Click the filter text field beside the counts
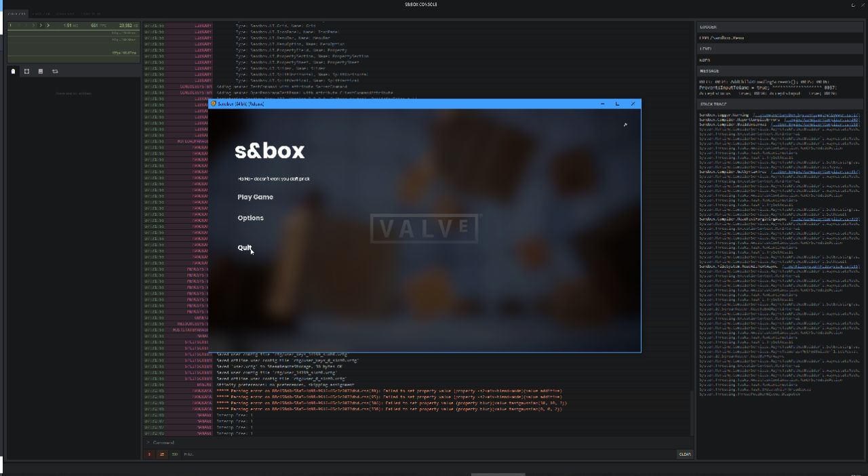This screenshot has height=476, width=868. [427, 454]
